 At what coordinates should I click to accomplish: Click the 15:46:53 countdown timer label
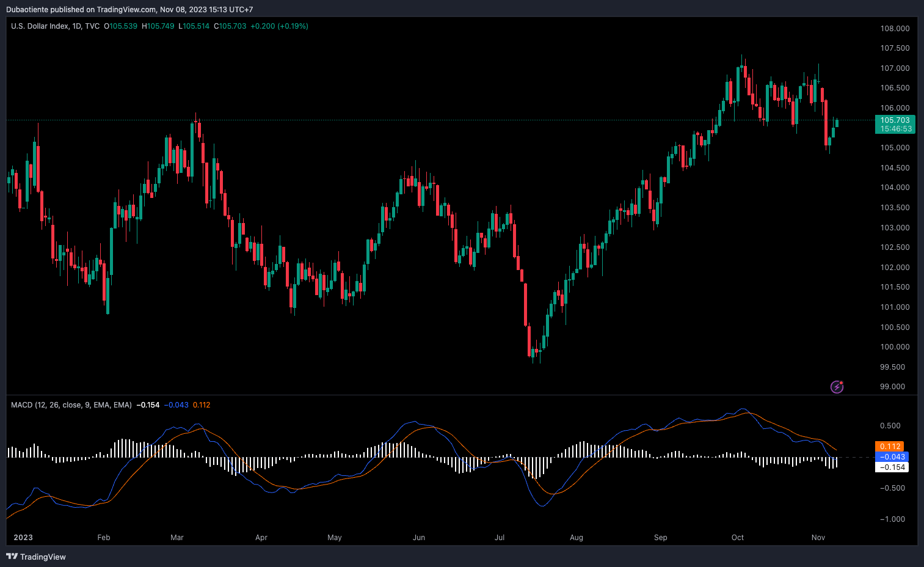pos(896,129)
